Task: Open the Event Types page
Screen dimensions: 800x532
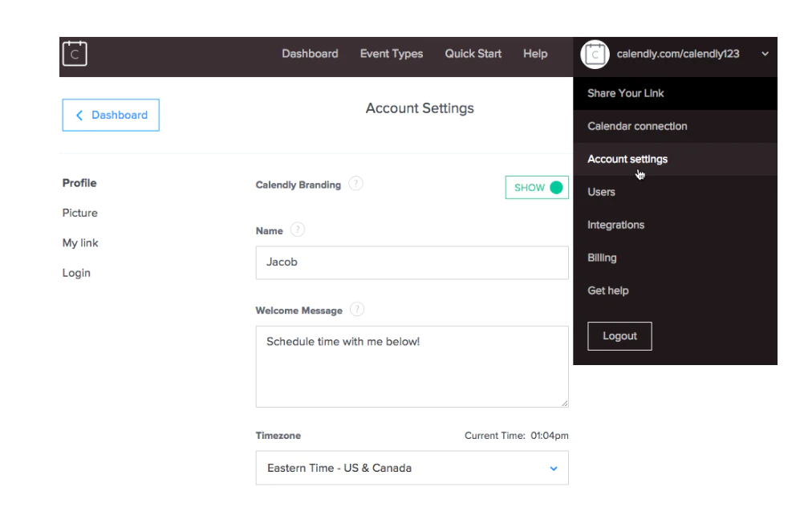Action: (x=392, y=54)
